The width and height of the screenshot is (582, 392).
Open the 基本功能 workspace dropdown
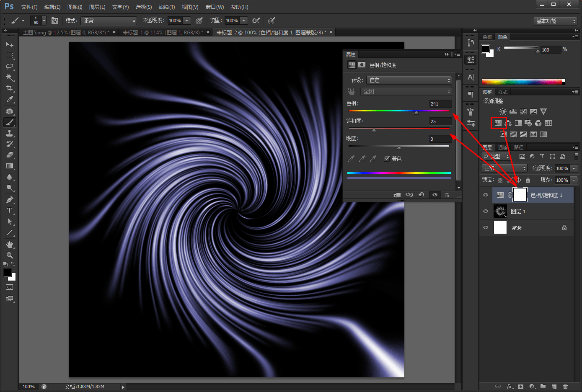click(556, 21)
